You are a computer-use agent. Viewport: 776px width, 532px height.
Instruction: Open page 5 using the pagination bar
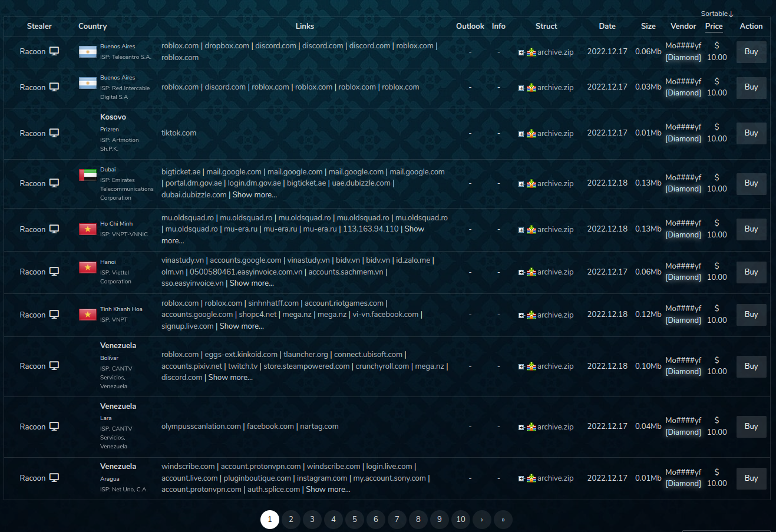354,520
